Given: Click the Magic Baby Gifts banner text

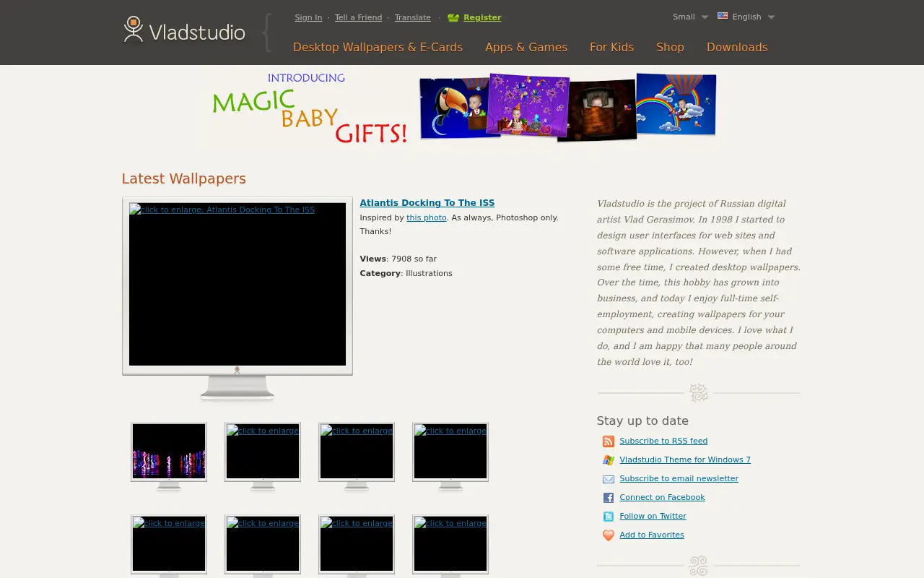Looking at the screenshot, I should (310, 108).
